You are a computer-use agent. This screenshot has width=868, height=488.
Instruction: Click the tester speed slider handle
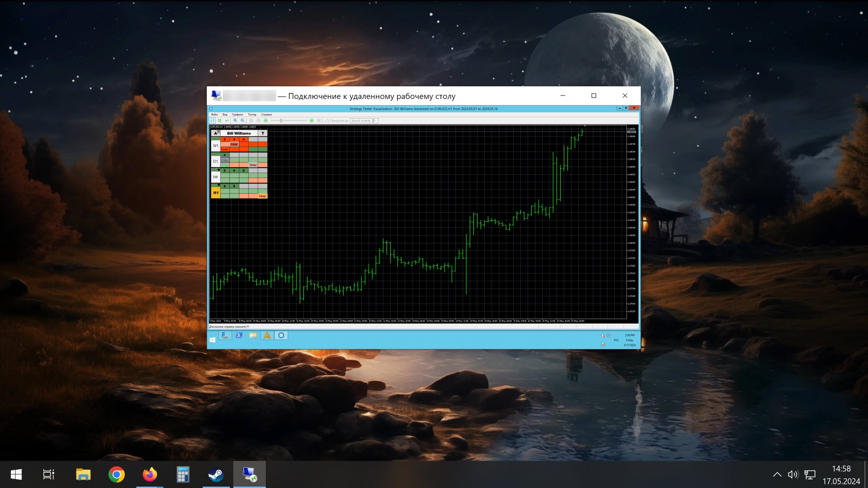[x=281, y=121]
